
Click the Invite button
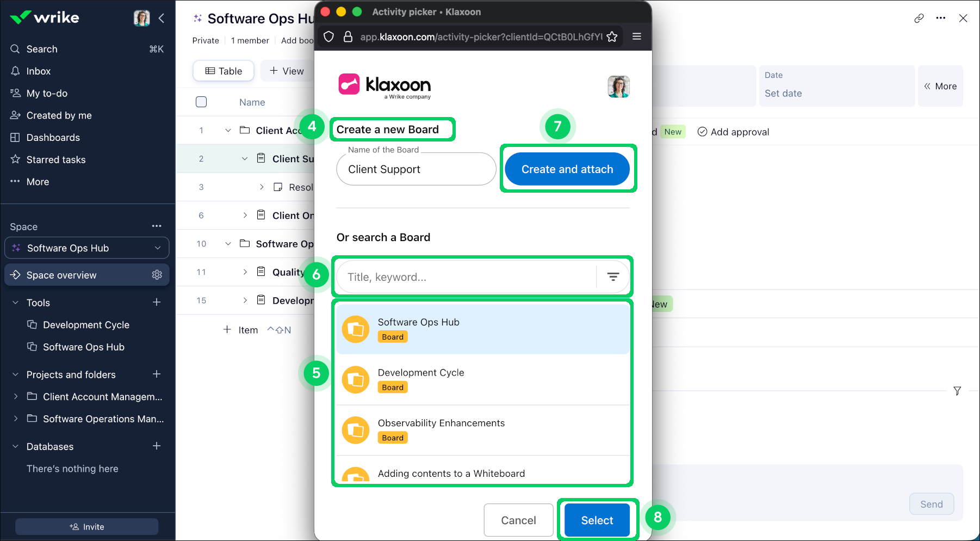coord(87,527)
